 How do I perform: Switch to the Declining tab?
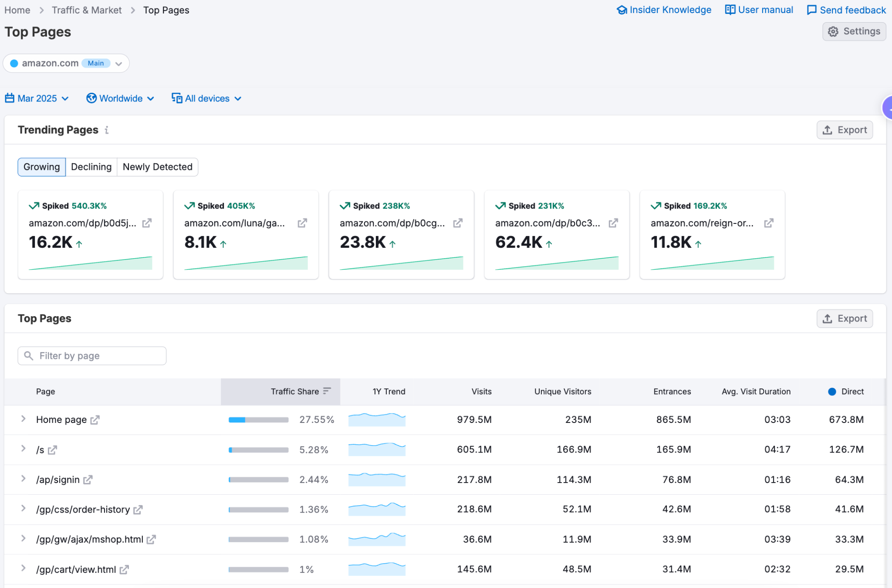91,167
